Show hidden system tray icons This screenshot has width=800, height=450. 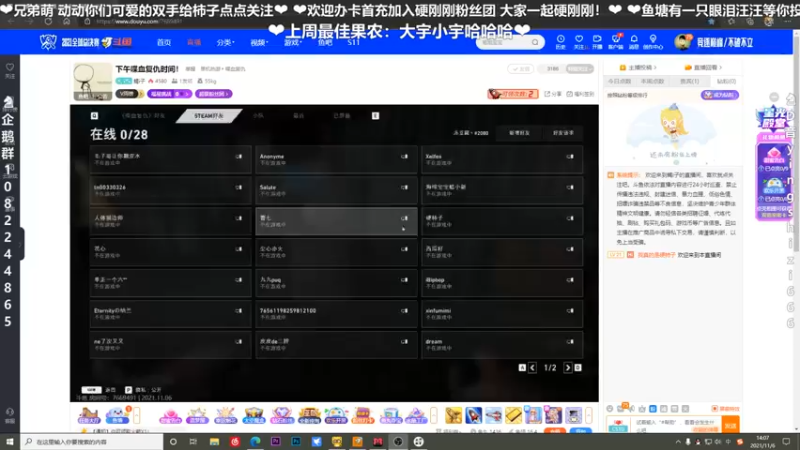678,442
